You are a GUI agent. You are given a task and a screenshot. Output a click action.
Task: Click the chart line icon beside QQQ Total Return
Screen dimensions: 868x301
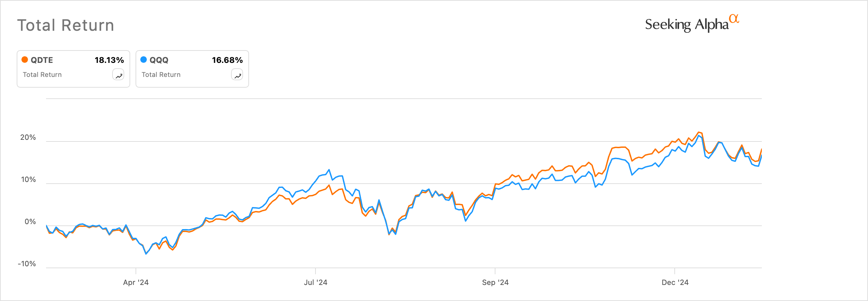[x=237, y=75]
